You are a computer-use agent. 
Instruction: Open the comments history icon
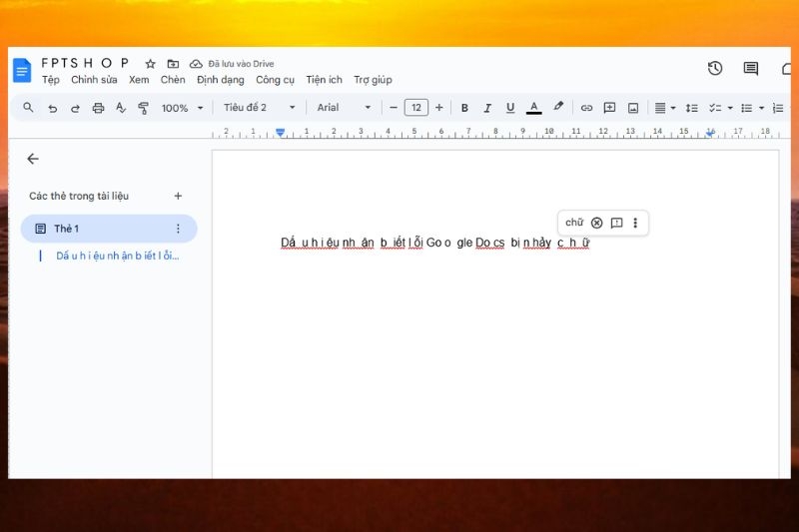click(751, 68)
